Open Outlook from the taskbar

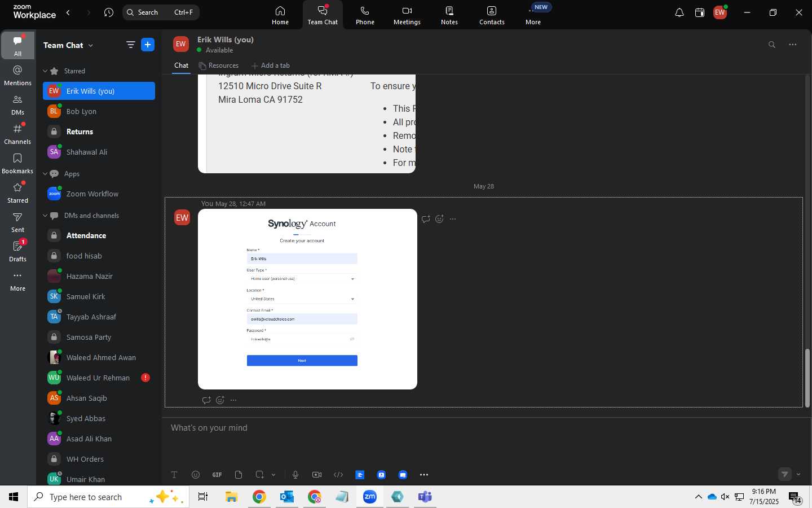(287, 497)
